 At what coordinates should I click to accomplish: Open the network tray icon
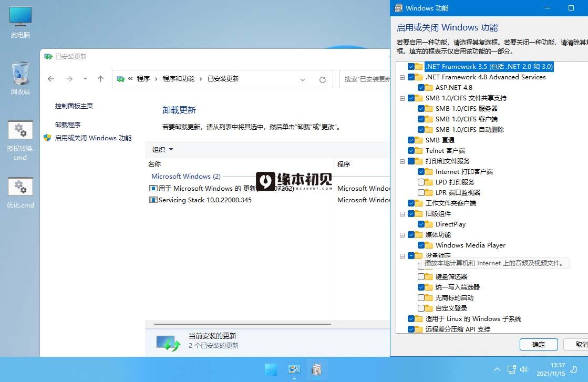coord(511,369)
